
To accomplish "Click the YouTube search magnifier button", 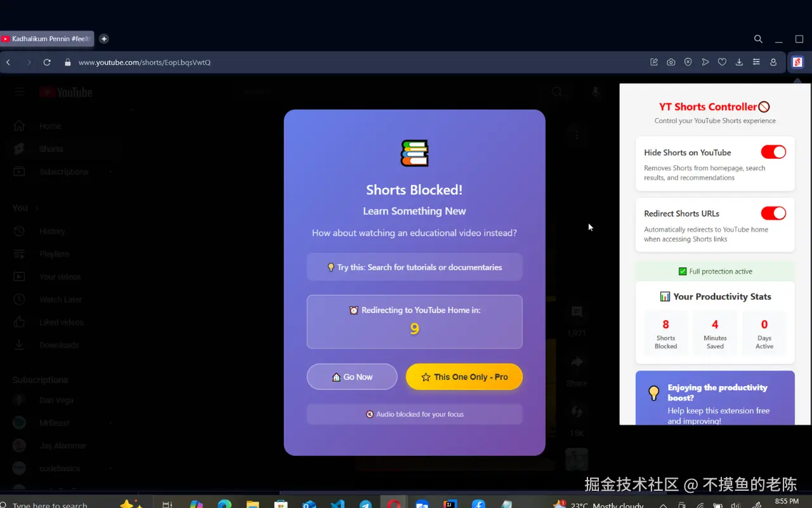I will click(556, 92).
